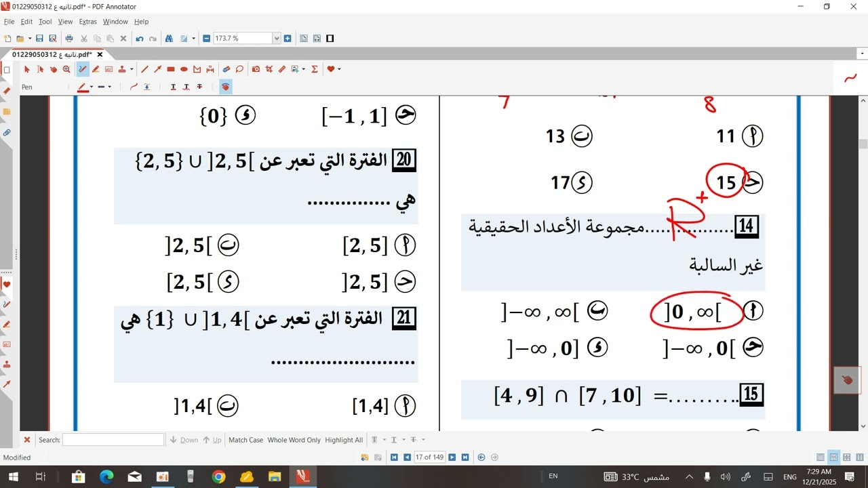Toggle full screen mode icon
Screen dimensions: 868x488
point(330,39)
